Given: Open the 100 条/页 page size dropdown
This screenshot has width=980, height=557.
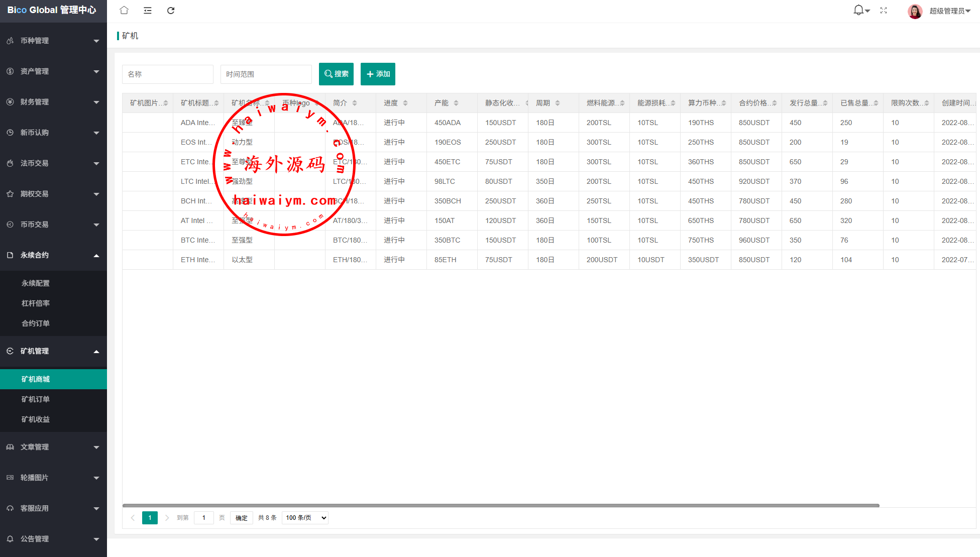Looking at the screenshot, I should [305, 518].
